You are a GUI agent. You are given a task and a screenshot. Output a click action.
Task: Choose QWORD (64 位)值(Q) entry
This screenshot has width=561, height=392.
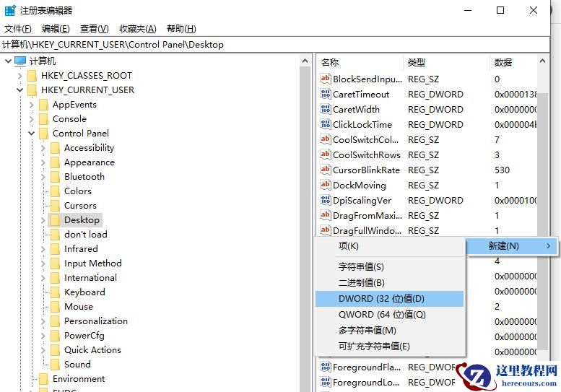point(390,314)
